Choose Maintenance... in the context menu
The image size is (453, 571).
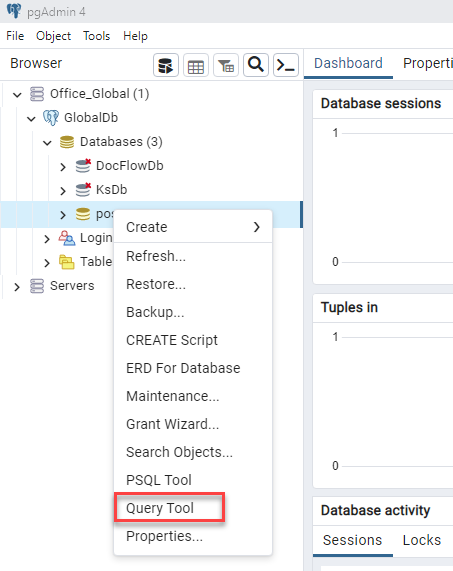[193, 396]
